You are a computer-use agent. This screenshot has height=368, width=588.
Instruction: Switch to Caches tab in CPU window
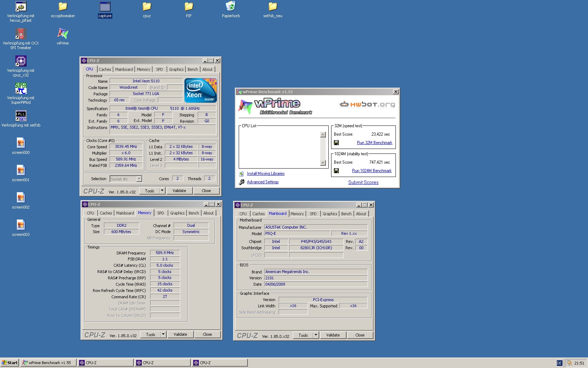click(x=105, y=69)
